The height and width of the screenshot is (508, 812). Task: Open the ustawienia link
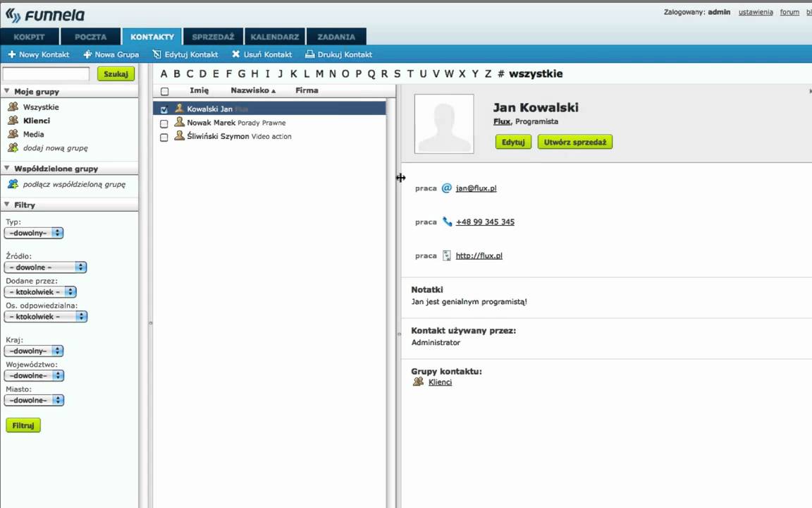tap(756, 12)
